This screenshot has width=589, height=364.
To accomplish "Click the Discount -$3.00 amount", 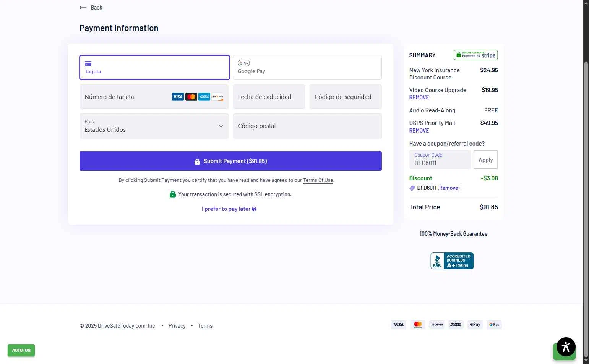I will [489, 178].
